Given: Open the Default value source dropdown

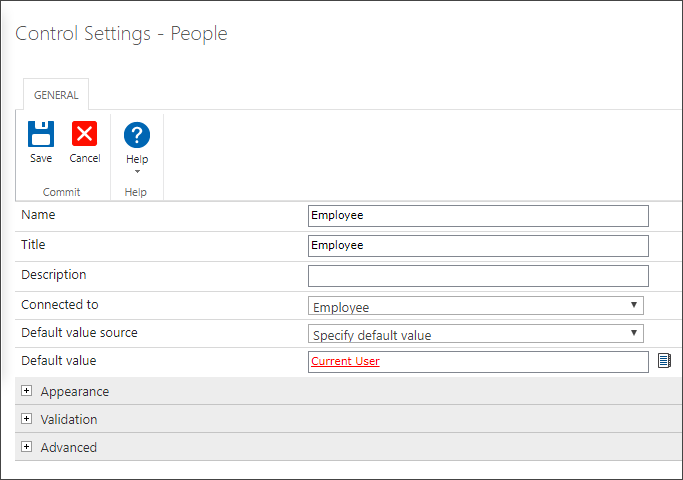Looking at the screenshot, I should tap(476, 334).
